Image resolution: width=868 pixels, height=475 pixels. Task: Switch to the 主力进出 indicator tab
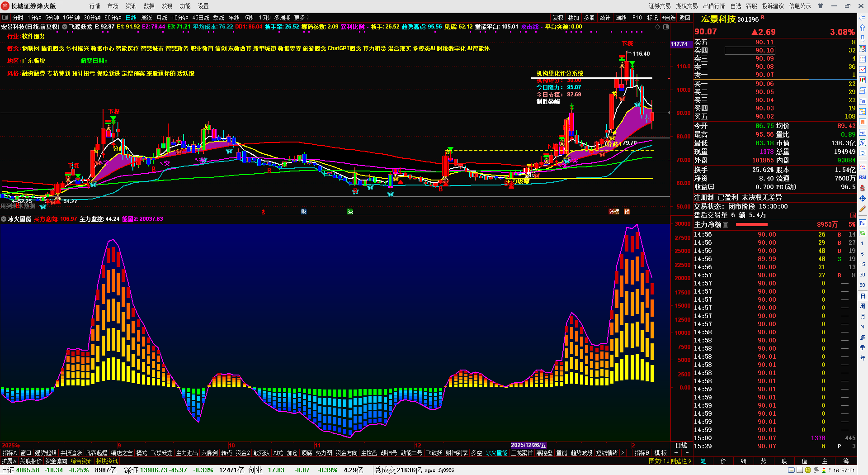click(x=187, y=453)
